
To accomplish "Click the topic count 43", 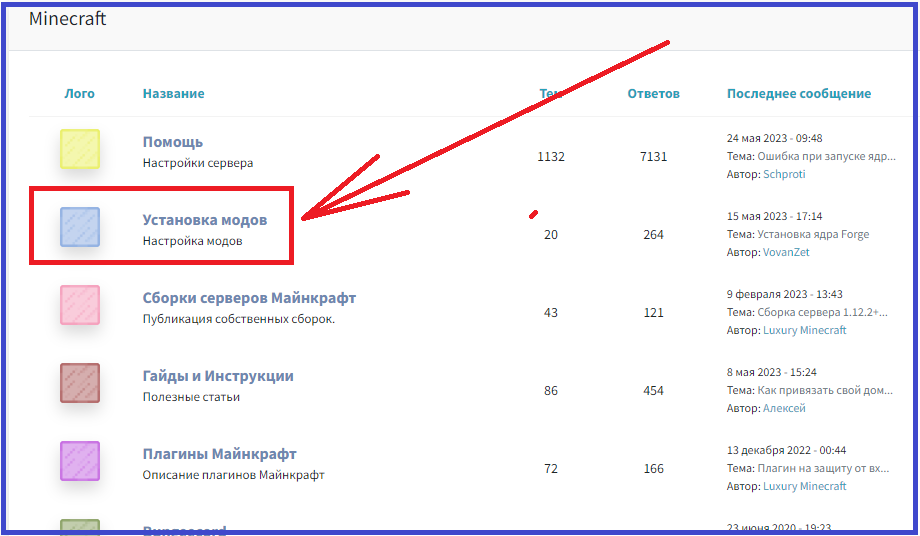I will tap(551, 313).
